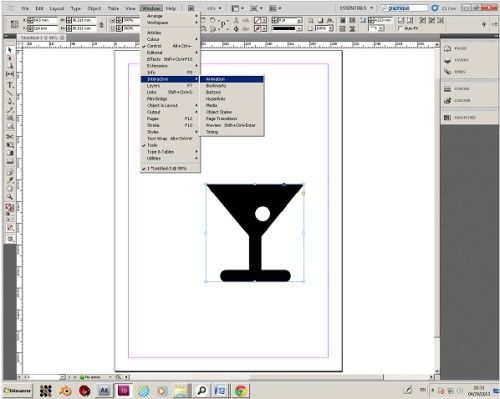Click the fill and stroke swatch in toolbox
This screenshot has height=399, width=500.
10,209
